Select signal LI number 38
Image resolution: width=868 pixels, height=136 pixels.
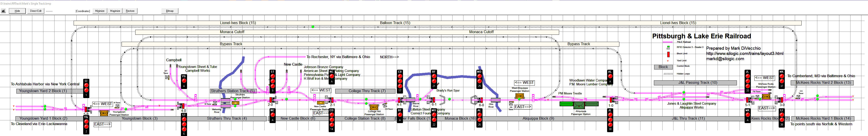781,117
